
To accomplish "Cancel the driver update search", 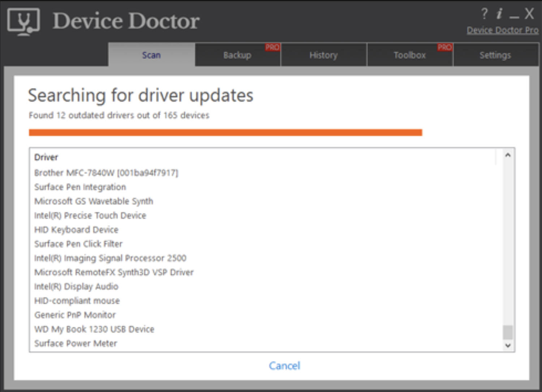I will coord(284,366).
